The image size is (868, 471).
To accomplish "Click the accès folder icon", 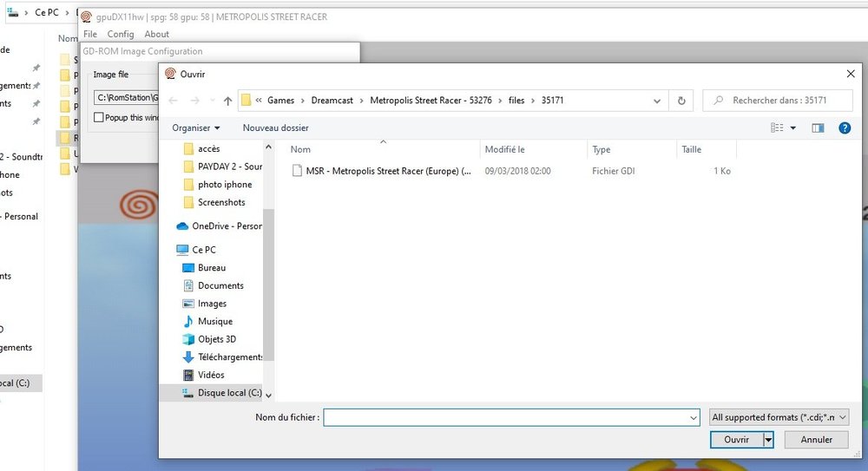I will [188, 149].
